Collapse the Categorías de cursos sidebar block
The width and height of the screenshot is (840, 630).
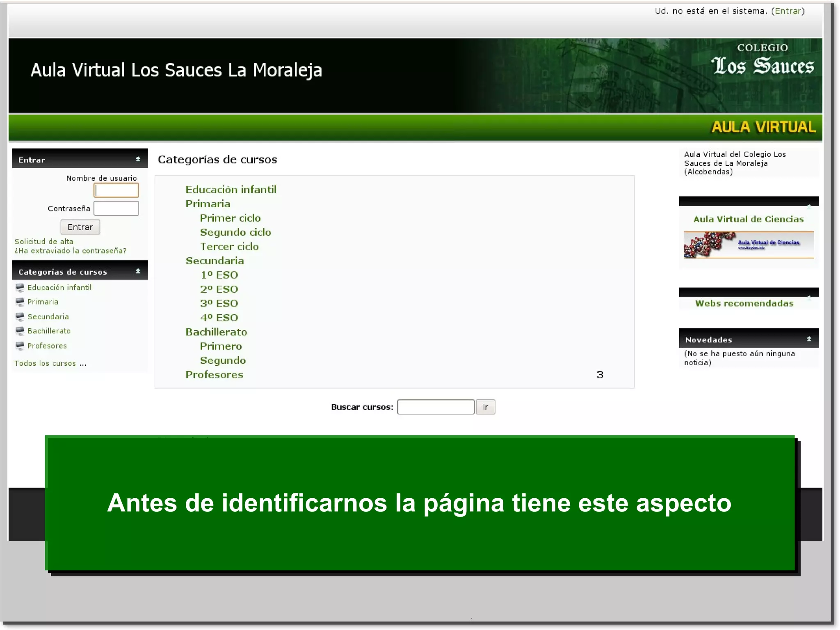click(x=138, y=271)
